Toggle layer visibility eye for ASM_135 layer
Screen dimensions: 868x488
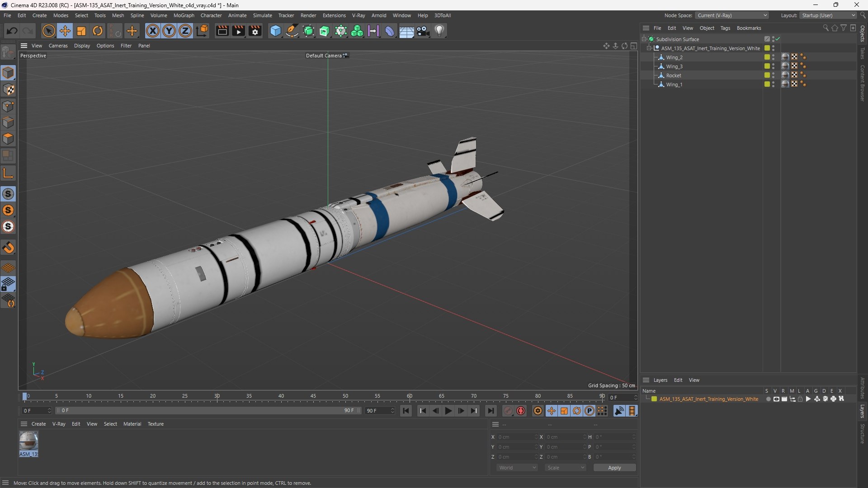776,399
